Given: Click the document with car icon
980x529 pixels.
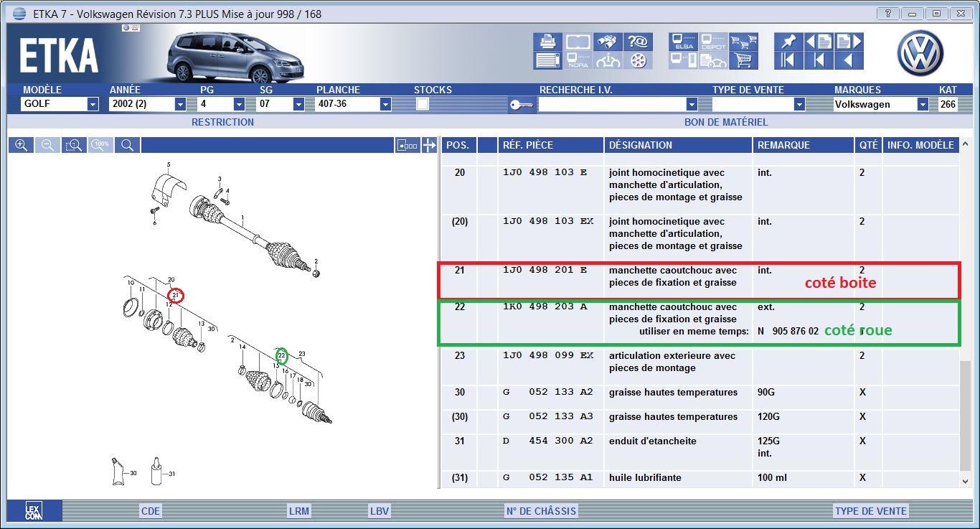Looking at the screenshot, I should coord(714,60).
